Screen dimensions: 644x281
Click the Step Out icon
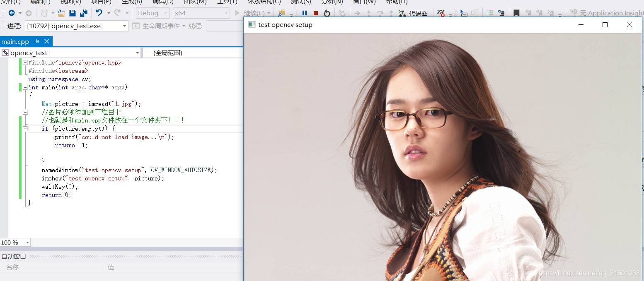coord(391,13)
